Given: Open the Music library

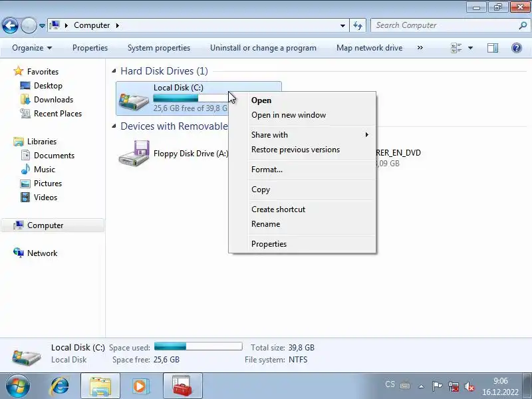Looking at the screenshot, I should tap(44, 170).
